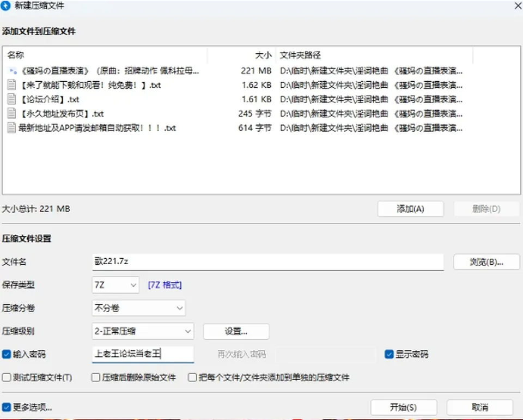Open the [7Z 格式] link
Image resolution: width=523 pixels, height=420 pixels.
click(x=165, y=285)
